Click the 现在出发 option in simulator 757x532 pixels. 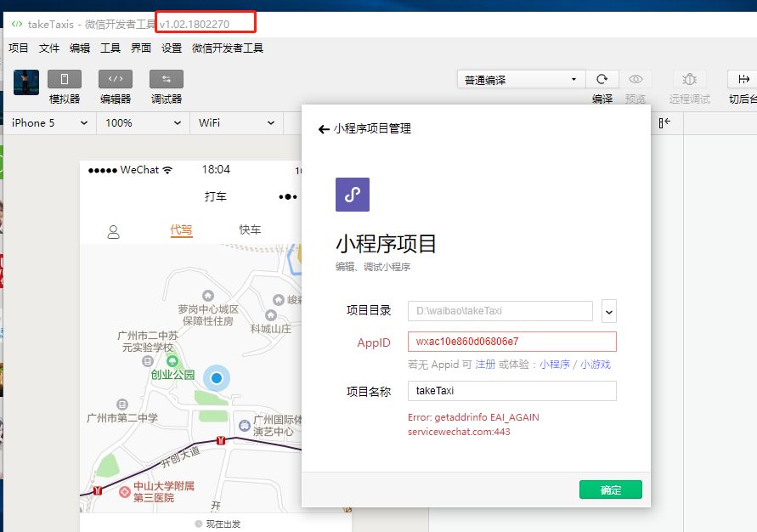point(217,524)
